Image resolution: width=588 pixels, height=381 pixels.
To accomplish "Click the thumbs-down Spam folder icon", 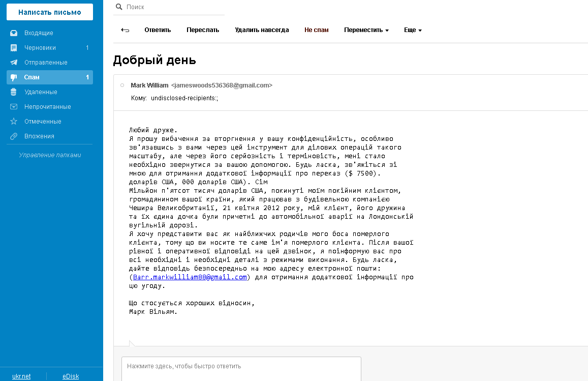I will pos(14,77).
